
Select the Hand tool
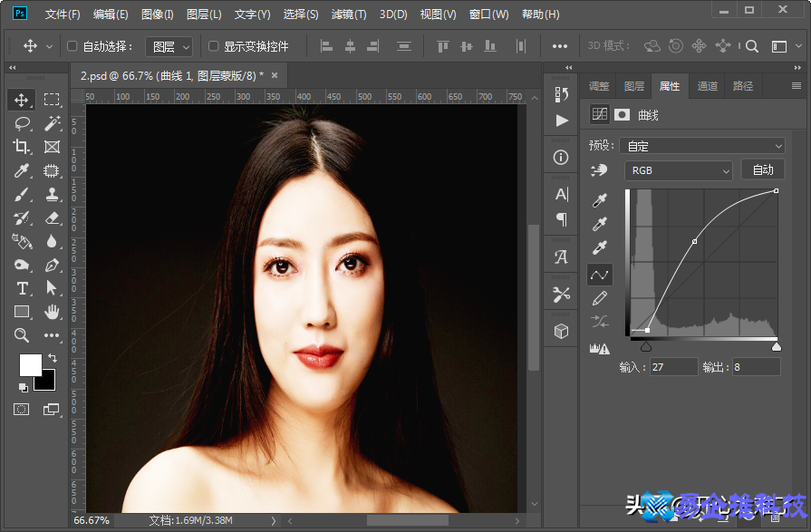(52, 312)
